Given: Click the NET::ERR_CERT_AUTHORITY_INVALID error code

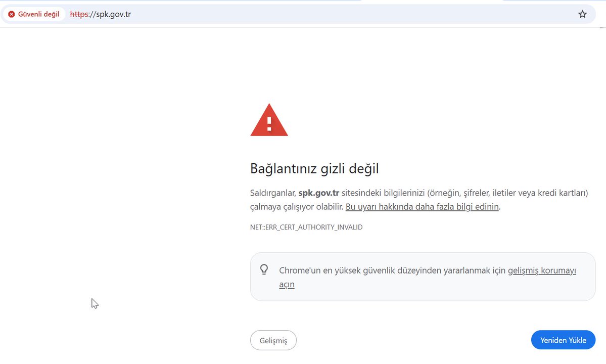Looking at the screenshot, I should [306, 227].
